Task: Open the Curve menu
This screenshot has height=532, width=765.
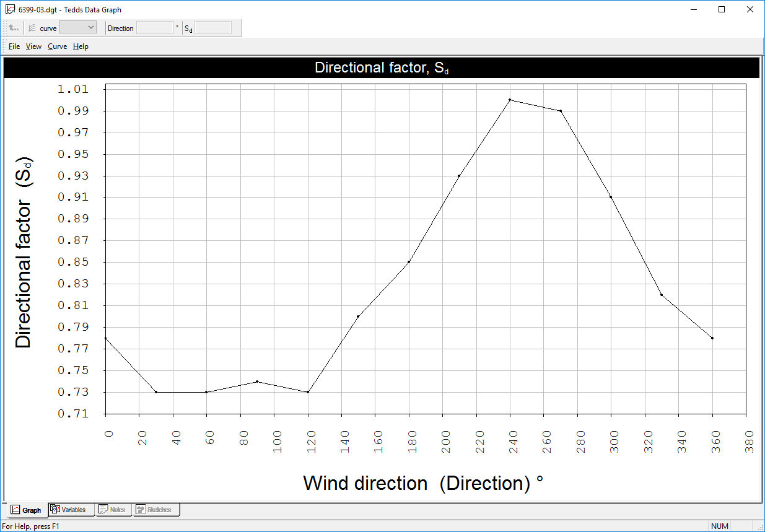Action: point(56,46)
